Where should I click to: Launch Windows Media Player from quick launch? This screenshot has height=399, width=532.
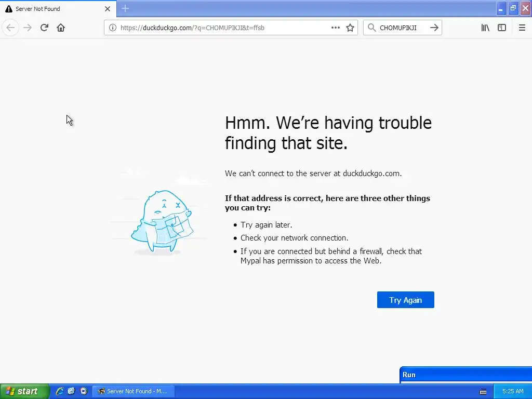click(x=84, y=391)
